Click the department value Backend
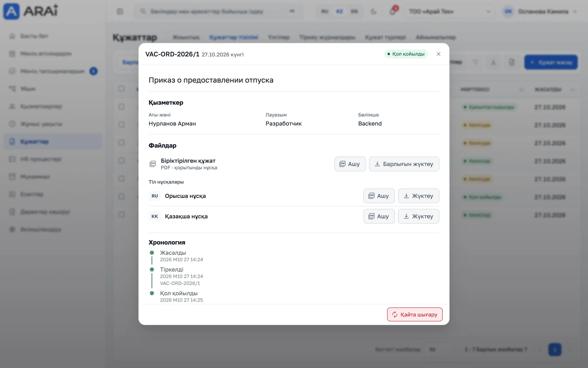This screenshot has height=368, width=588. (370, 124)
